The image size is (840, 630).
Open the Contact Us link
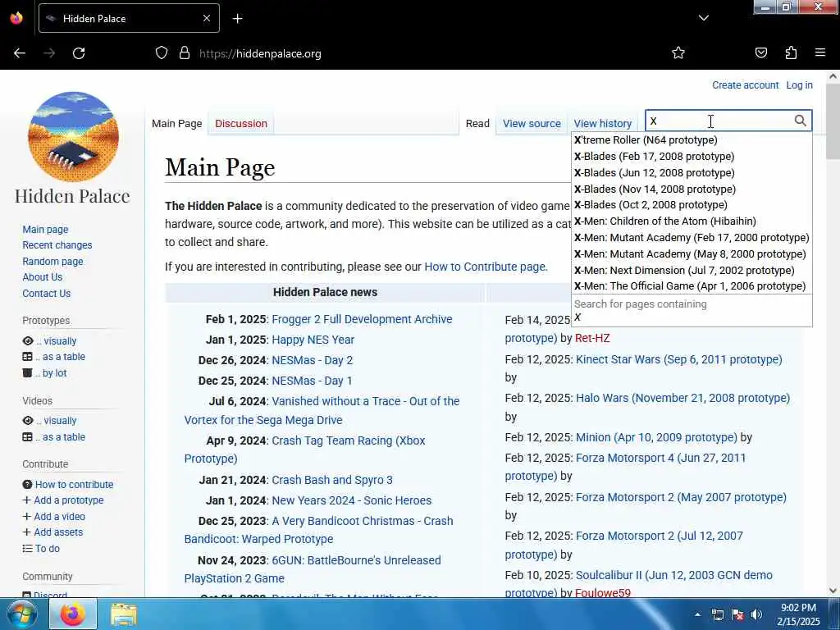(47, 294)
